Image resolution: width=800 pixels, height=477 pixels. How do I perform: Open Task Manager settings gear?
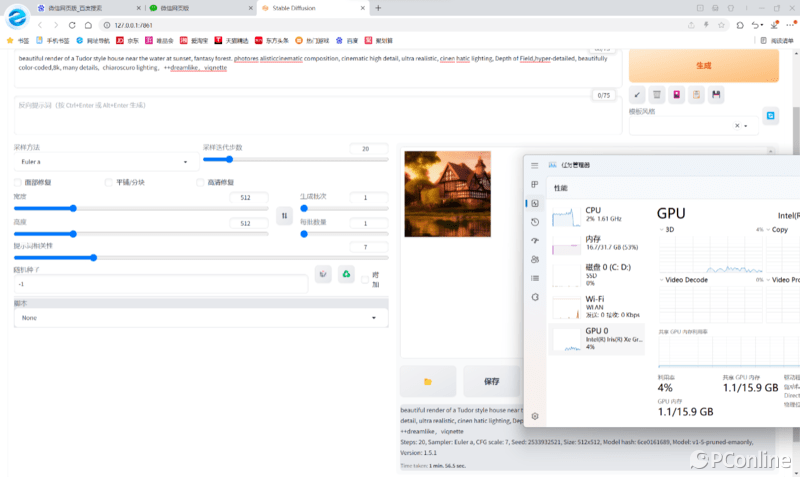click(535, 415)
